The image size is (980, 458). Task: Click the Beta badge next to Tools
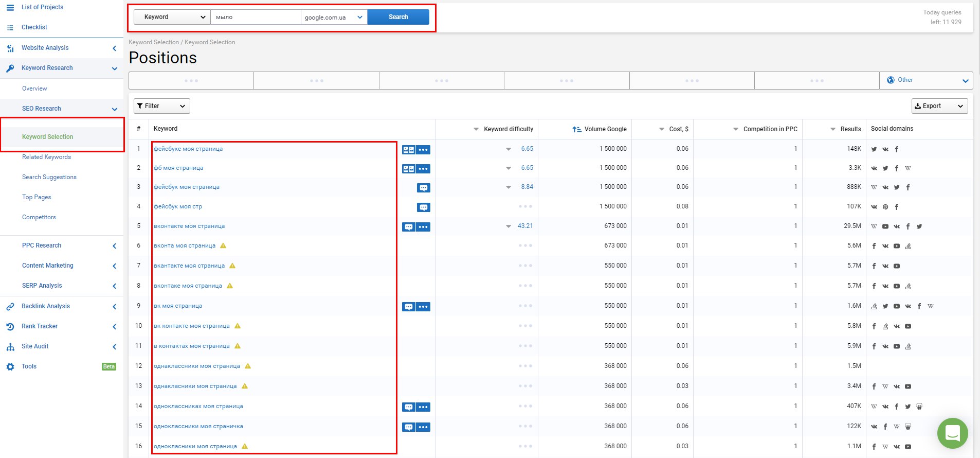click(109, 367)
